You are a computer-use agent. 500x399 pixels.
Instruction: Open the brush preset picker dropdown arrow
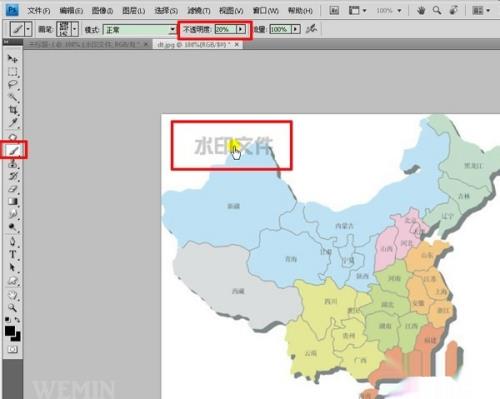[x=75, y=29]
